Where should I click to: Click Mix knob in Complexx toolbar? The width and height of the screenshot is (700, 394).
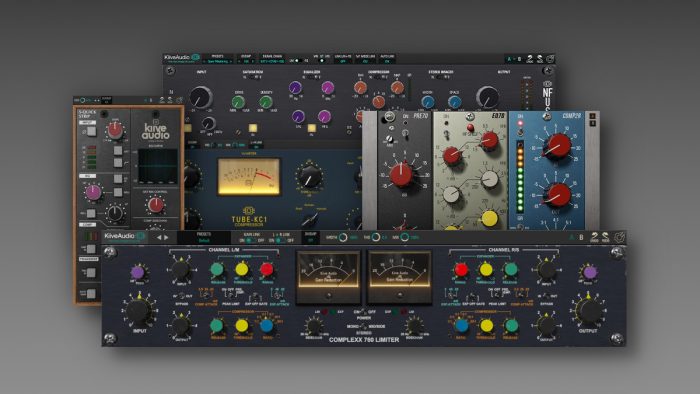pyautogui.click(x=404, y=237)
